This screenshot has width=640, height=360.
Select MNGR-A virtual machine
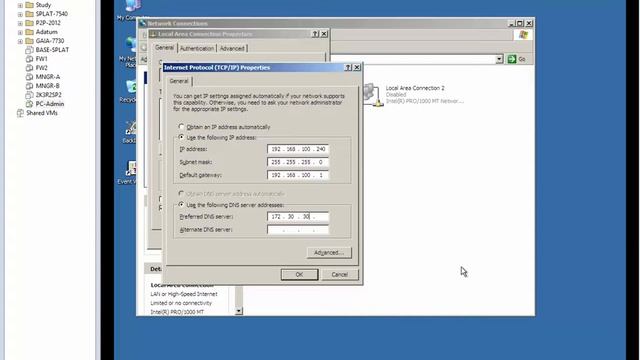tap(48, 77)
